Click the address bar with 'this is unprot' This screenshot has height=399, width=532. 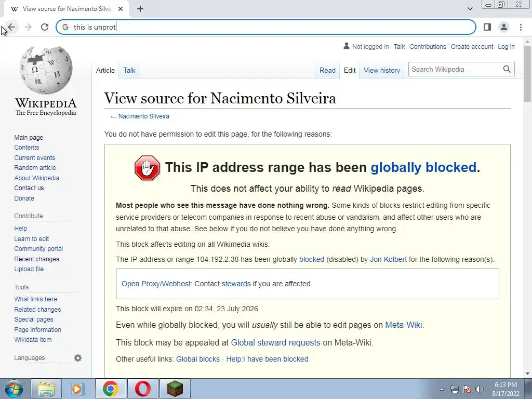[266, 27]
